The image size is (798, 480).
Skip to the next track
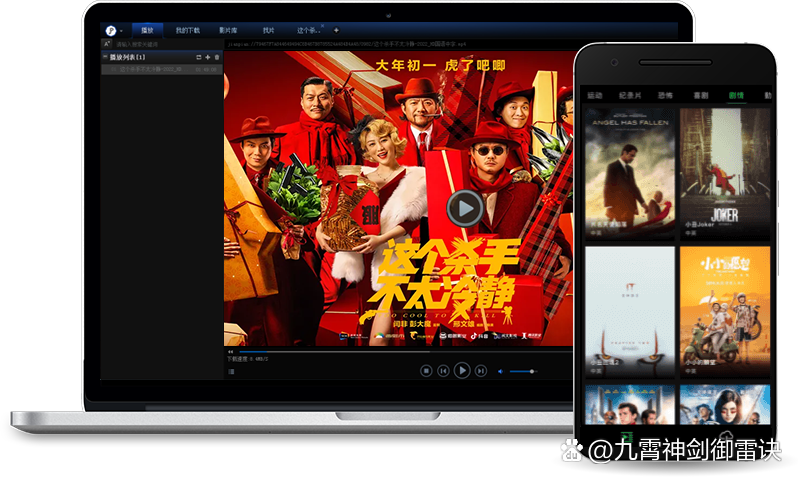[x=481, y=371]
